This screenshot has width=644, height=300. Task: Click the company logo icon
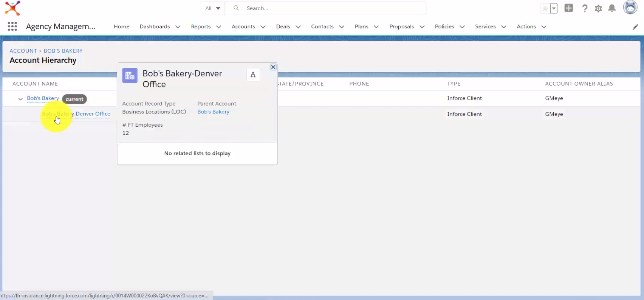[x=12, y=8]
